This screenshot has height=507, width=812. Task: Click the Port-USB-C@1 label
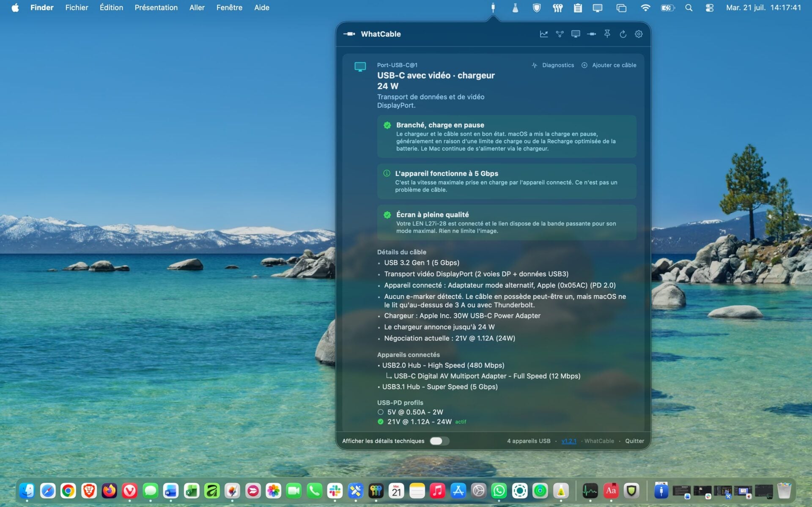point(397,65)
